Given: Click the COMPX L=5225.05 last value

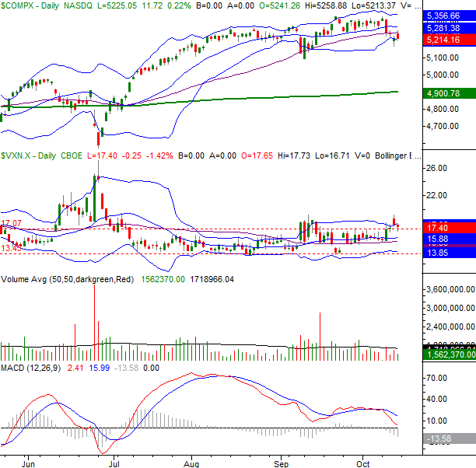Looking at the screenshot, I should click(x=117, y=5).
